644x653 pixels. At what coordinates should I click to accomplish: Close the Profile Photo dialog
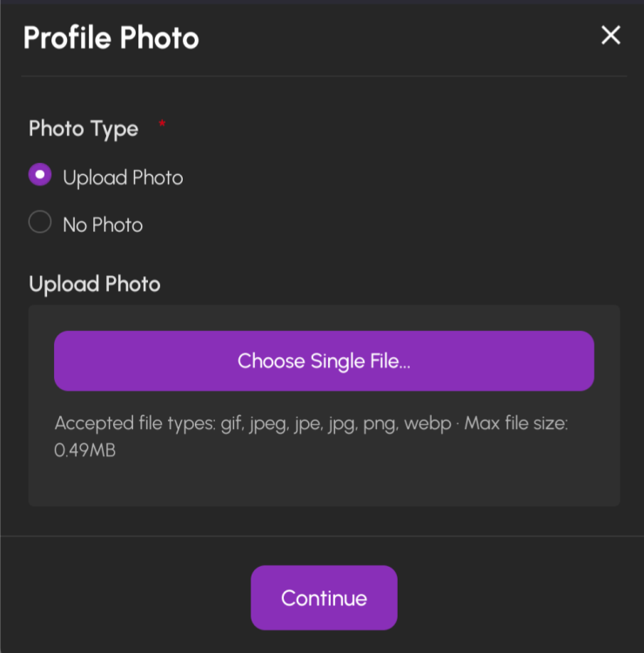(x=611, y=36)
